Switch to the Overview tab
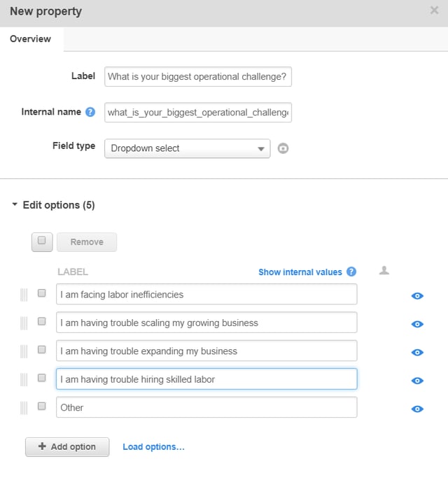Screen dimensions: 448x480 click(30, 39)
